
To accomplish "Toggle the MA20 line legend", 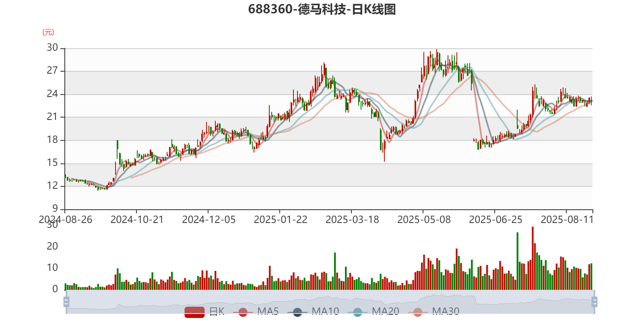I will click(374, 312).
